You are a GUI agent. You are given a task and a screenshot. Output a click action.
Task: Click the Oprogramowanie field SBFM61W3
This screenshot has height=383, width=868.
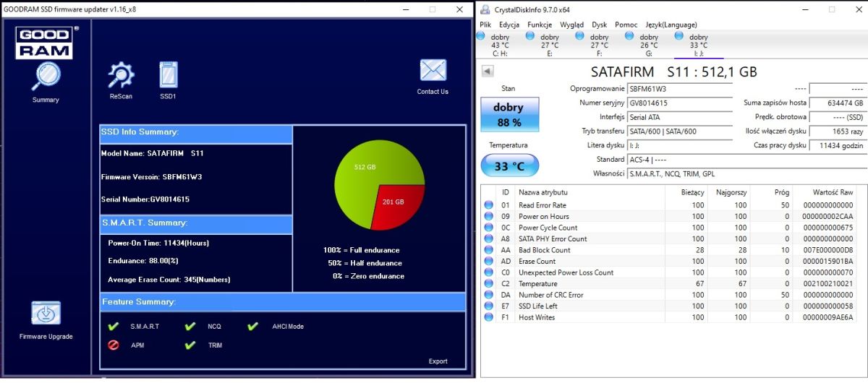pyautogui.click(x=680, y=89)
